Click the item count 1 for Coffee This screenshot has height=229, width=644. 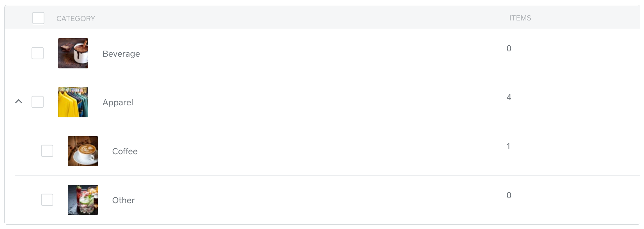tap(508, 147)
